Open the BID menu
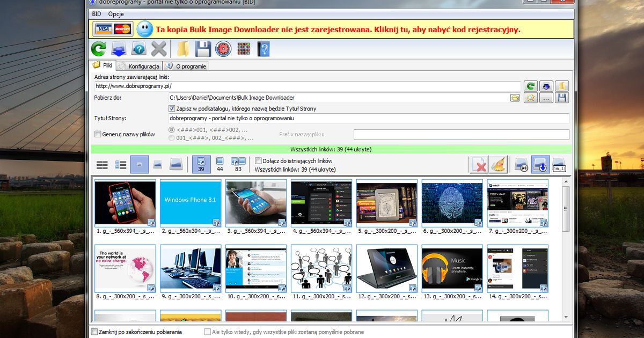 pyautogui.click(x=96, y=13)
